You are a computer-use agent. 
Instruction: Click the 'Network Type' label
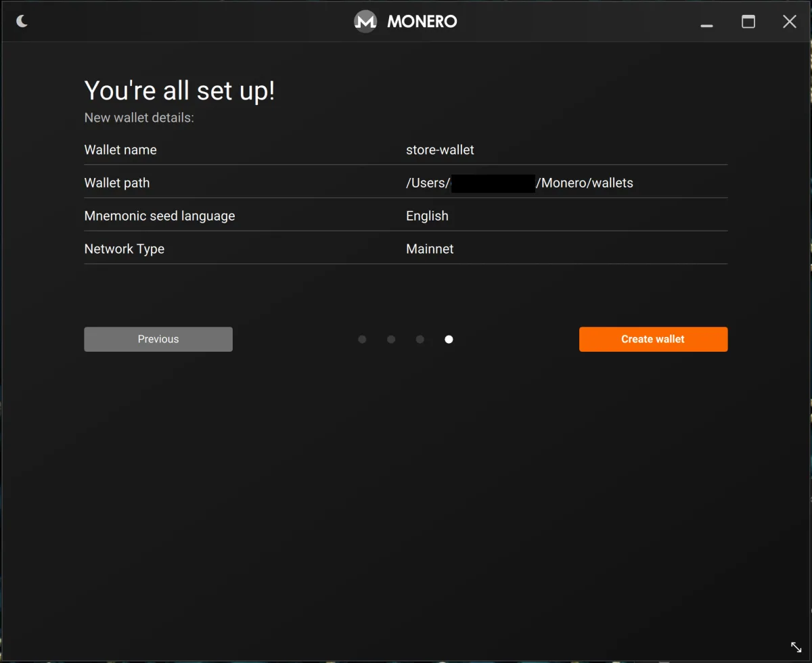[x=125, y=250]
